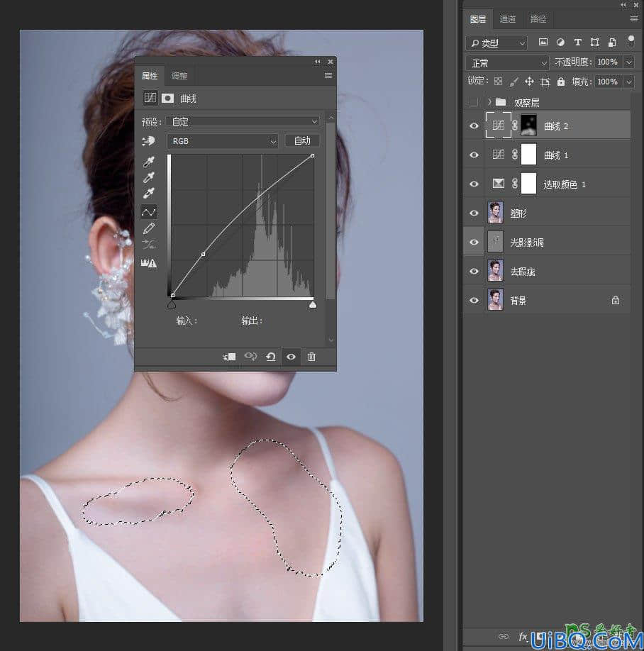Filter layers by smart object type

click(612, 42)
